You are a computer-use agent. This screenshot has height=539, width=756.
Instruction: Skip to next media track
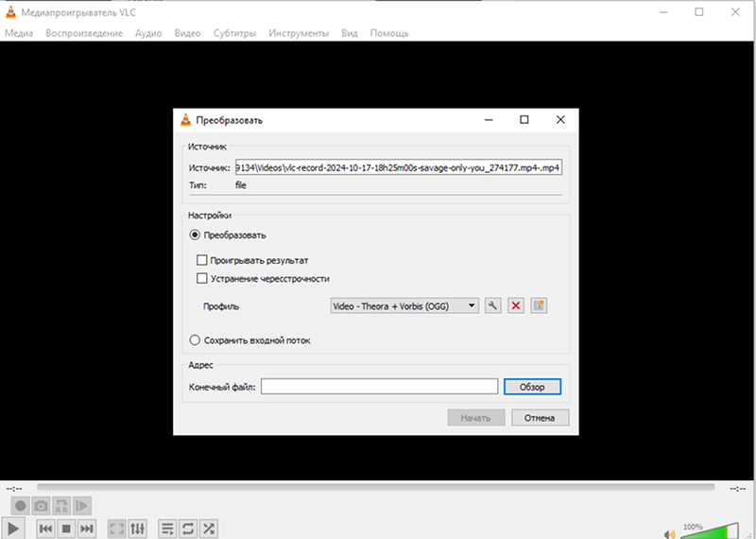(87, 529)
